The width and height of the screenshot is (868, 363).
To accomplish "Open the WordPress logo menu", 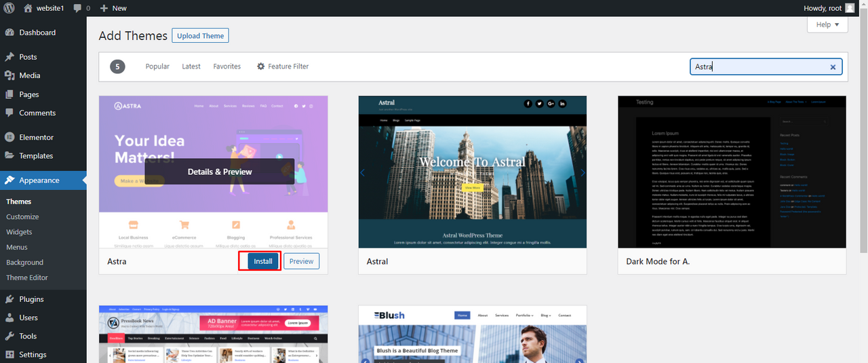I will [x=9, y=8].
